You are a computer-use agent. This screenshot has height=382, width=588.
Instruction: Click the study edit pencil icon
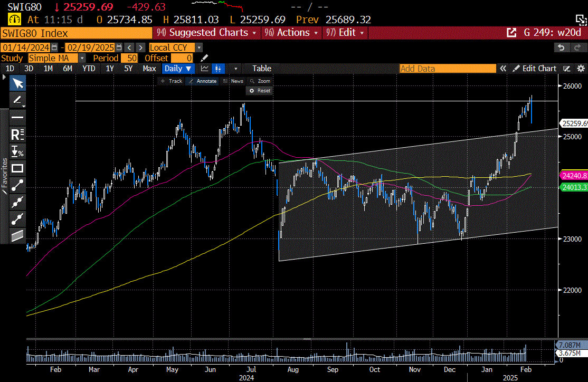pos(204,58)
